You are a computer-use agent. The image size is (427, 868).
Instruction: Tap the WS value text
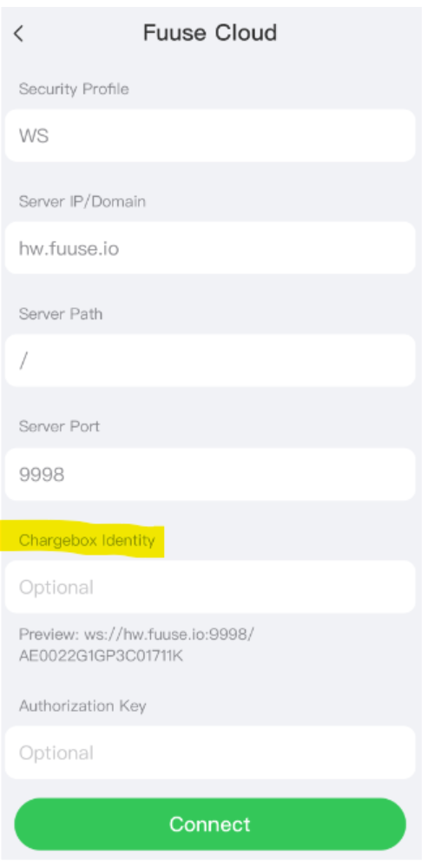[34, 135]
